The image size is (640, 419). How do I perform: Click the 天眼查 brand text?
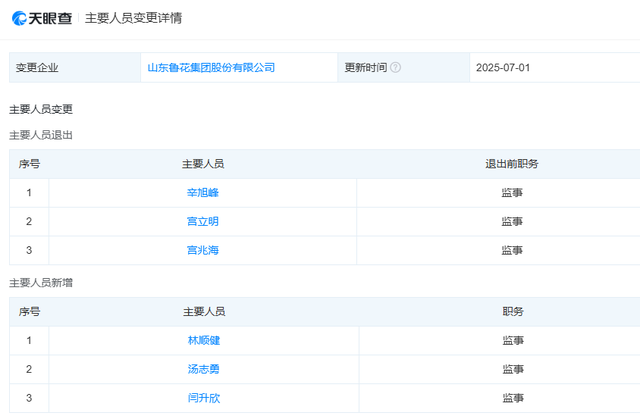coord(50,18)
